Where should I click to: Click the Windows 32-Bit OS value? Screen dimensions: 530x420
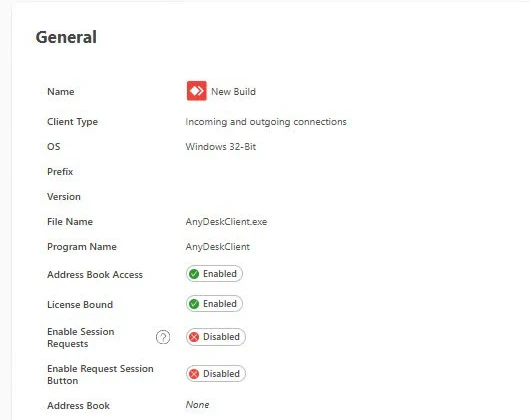pos(221,147)
